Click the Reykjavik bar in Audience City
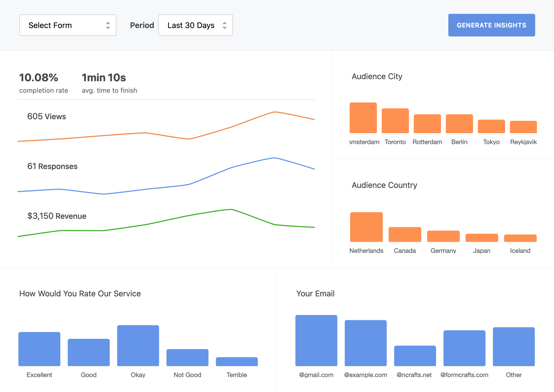 (x=523, y=127)
